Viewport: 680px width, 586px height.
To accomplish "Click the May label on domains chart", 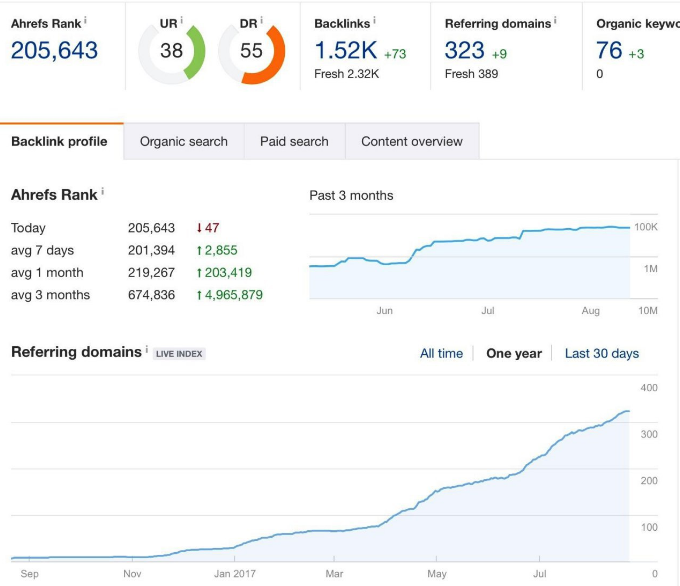I will [x=437, y=574].
